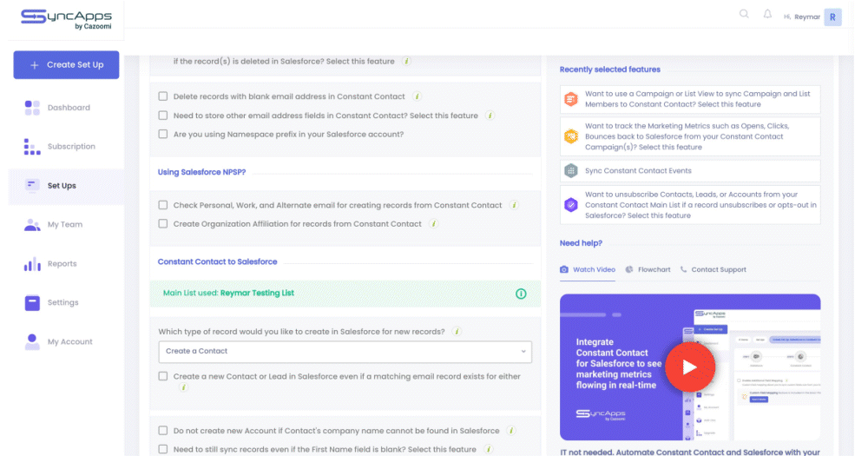Click the R user avatar
Screen dimensions: 868x456
pos(832,17)
